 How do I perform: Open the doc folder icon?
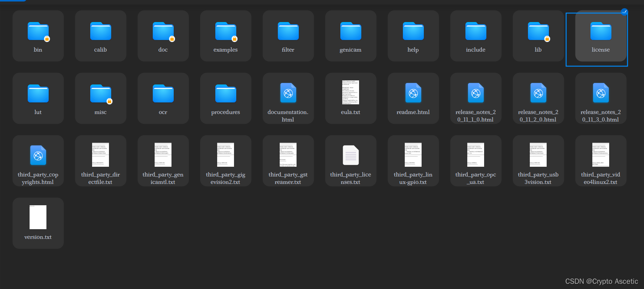163,31
